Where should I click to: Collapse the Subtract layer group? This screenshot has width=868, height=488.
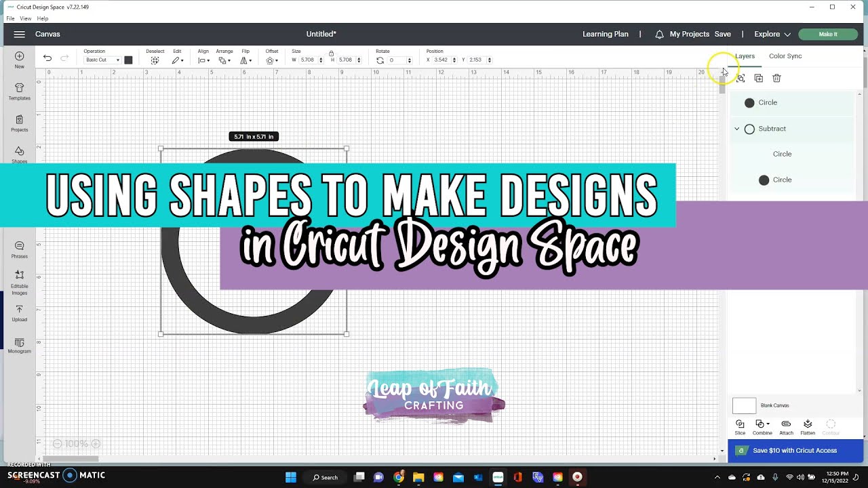pos(737,129)
